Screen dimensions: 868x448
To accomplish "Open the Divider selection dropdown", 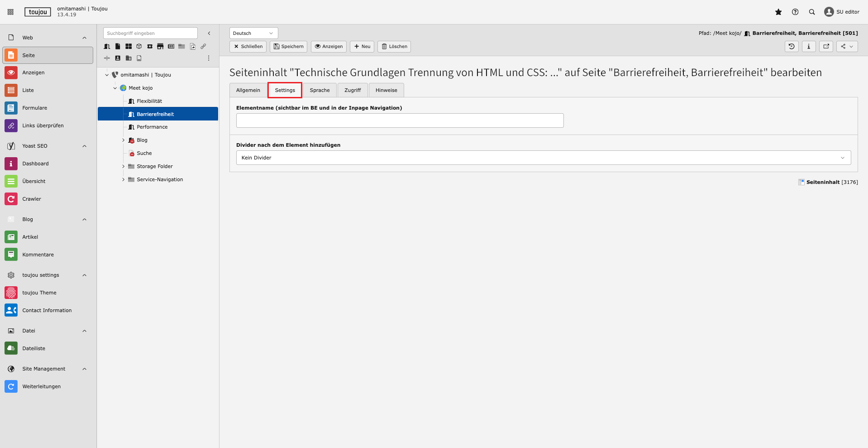I will [x=543, y=158].
